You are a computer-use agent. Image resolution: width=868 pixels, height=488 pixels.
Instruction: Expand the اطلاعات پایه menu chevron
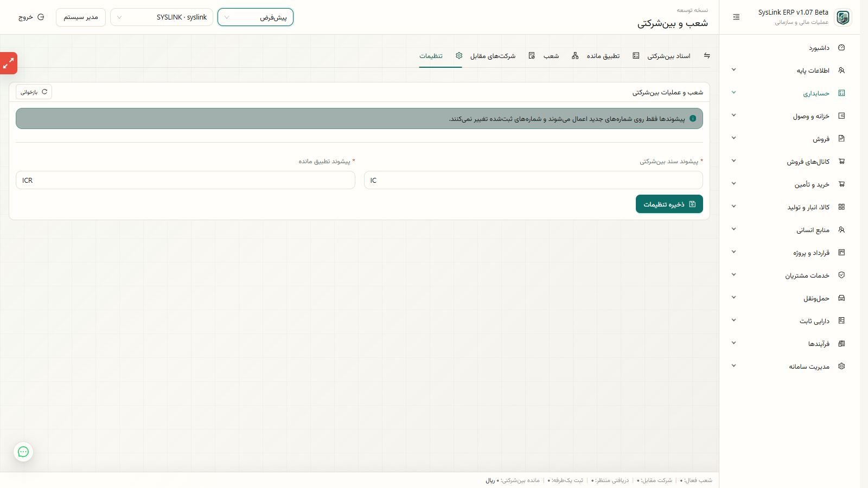733,70
